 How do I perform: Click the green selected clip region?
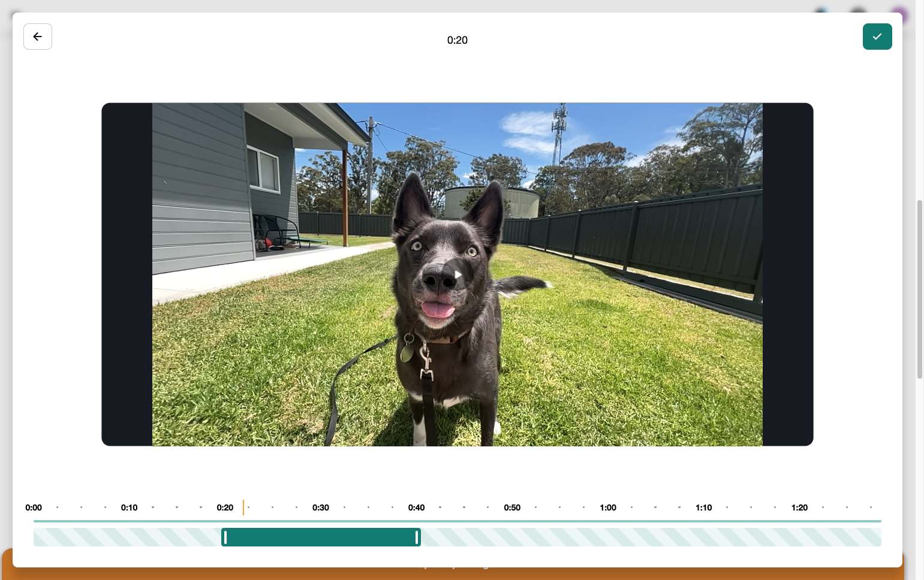pos(321,537)
